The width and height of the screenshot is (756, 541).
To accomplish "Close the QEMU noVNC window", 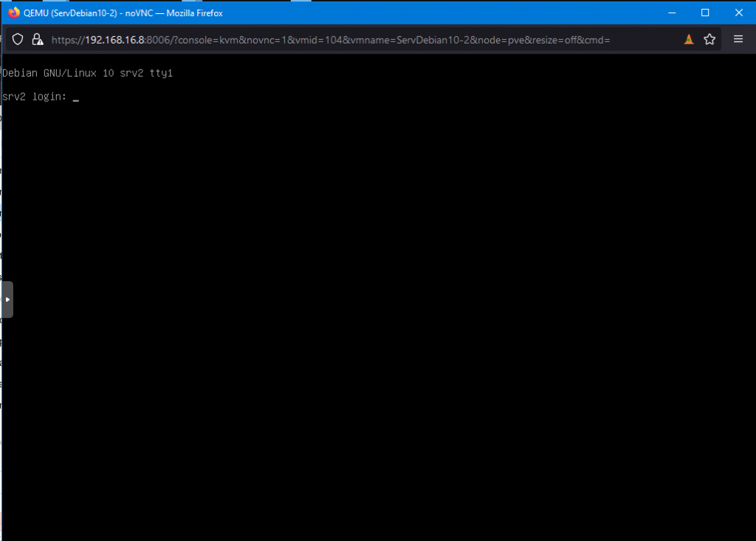I will click(x=739, y=13).
